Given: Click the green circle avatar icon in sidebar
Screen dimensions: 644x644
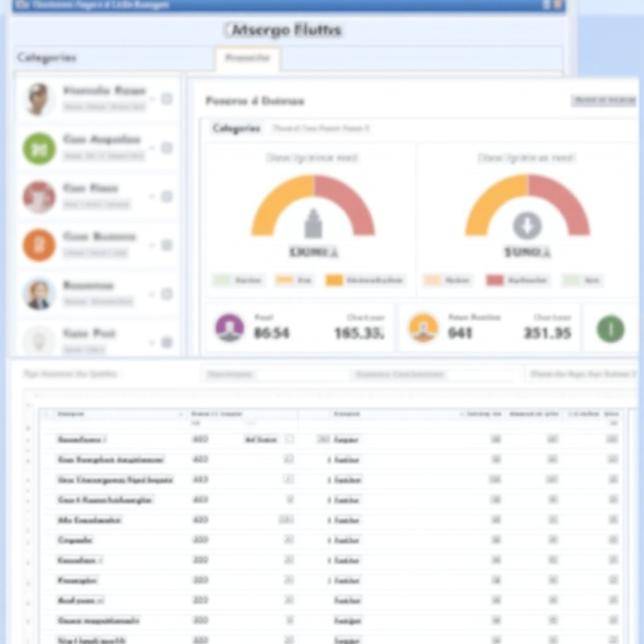Looking at the screenshot, I should (39, 148).
